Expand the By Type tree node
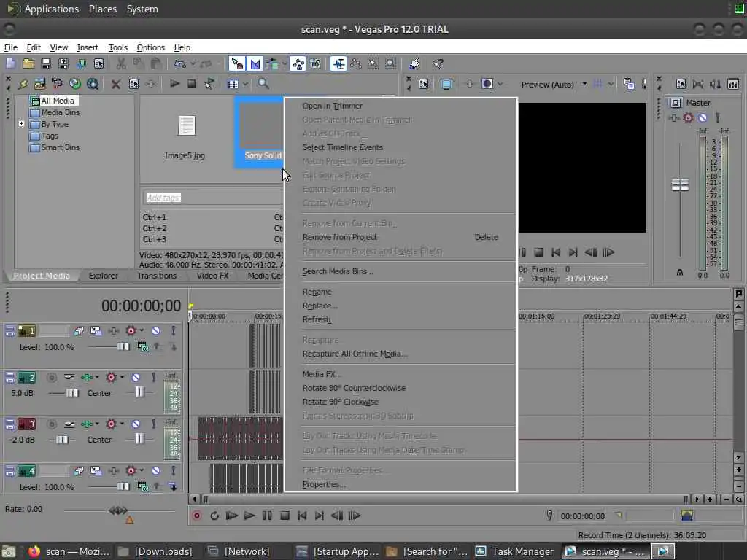 [x=21, y=124]
